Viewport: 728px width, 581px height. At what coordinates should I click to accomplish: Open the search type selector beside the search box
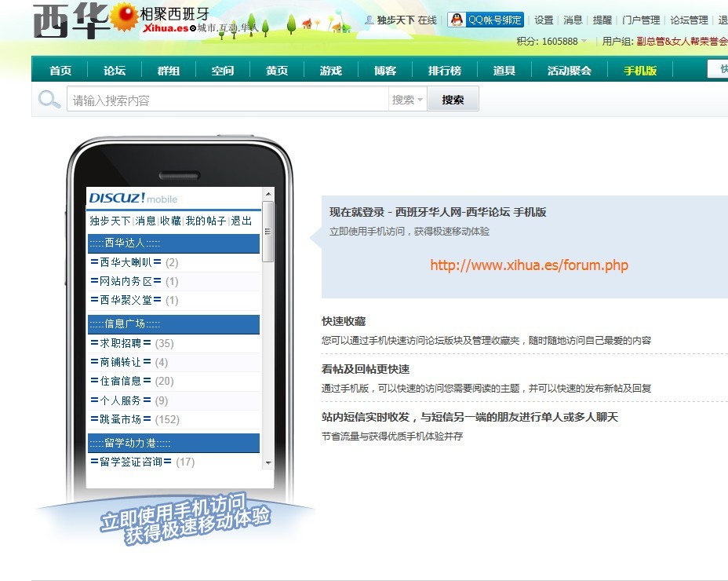tap(407, 100)
